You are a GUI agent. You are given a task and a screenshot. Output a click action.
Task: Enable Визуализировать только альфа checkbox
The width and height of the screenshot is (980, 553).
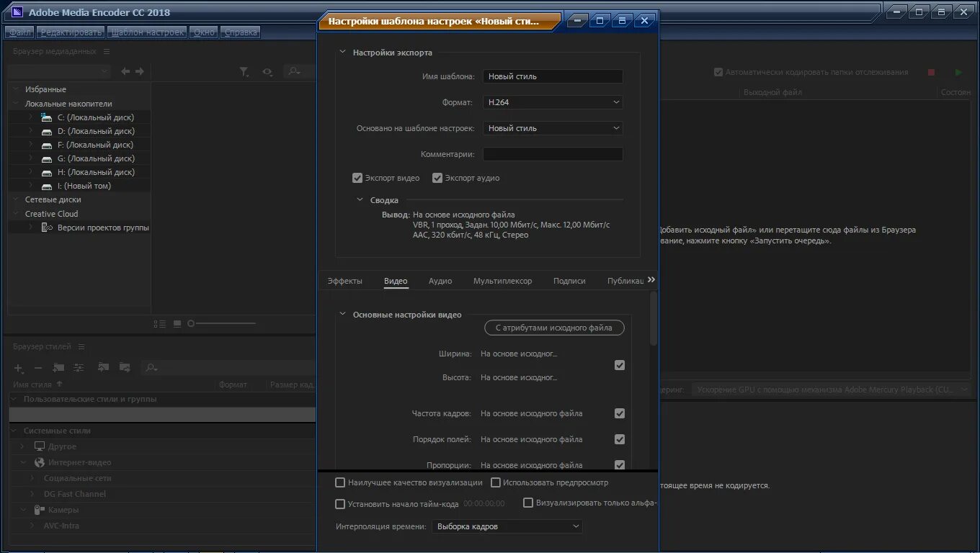528,503
